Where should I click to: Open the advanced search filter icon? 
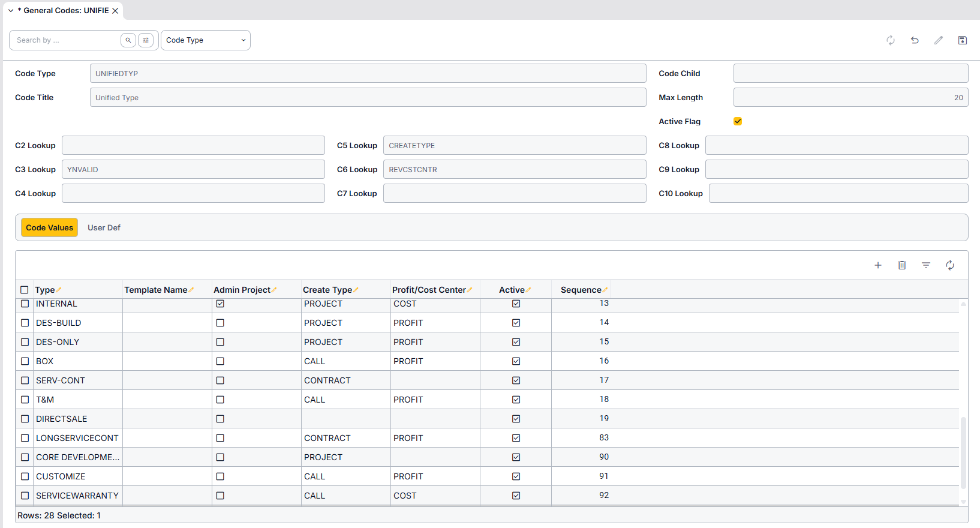pyautogui.click(x=146, y=40)
